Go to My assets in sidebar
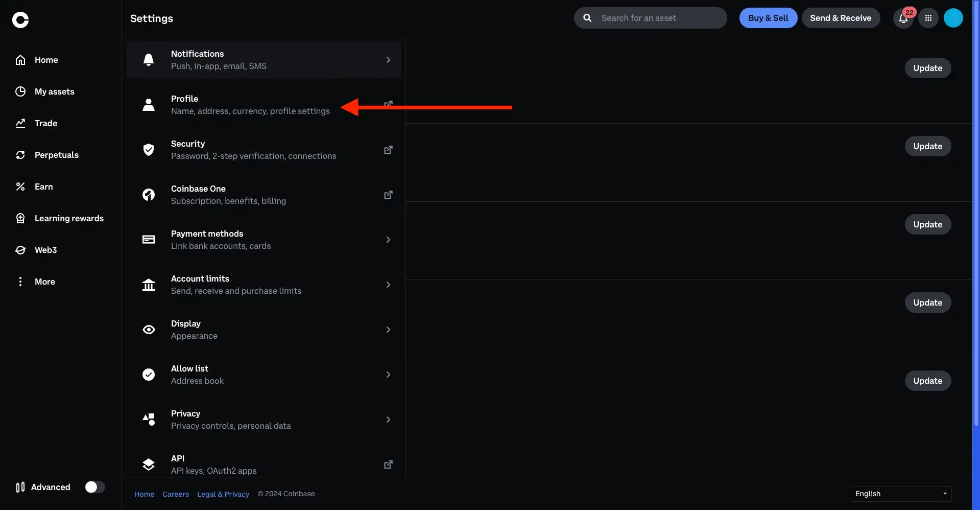The height and width of the screenshot is (510, 980). (54, 91)
